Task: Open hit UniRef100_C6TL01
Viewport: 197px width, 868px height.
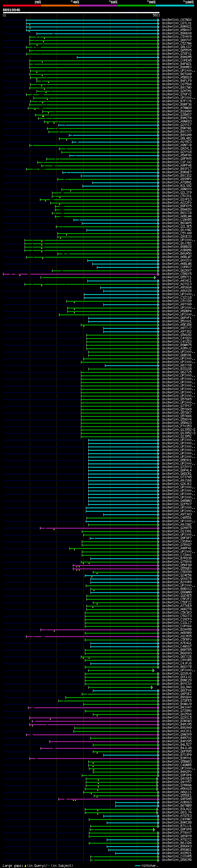Action: (x=176, y=23)
